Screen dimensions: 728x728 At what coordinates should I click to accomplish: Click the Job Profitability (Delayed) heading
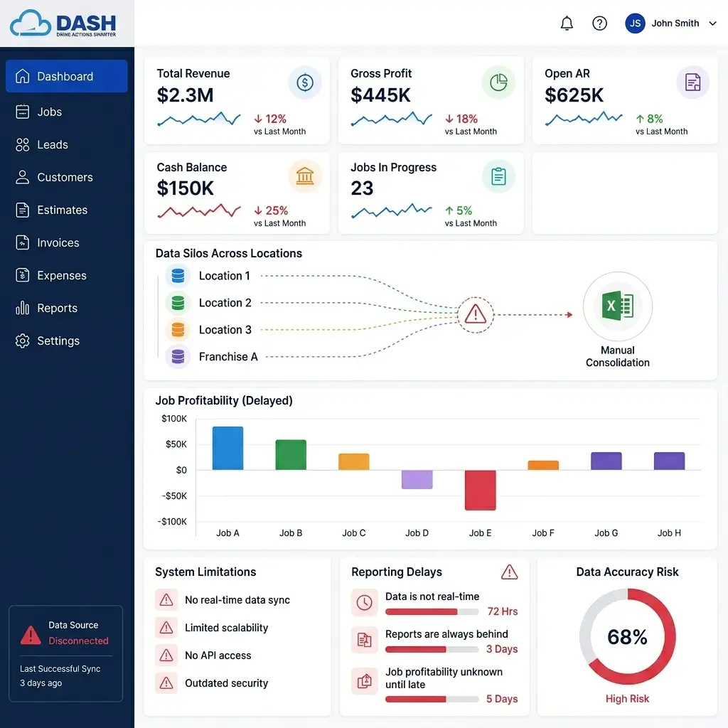coord(224,401)
